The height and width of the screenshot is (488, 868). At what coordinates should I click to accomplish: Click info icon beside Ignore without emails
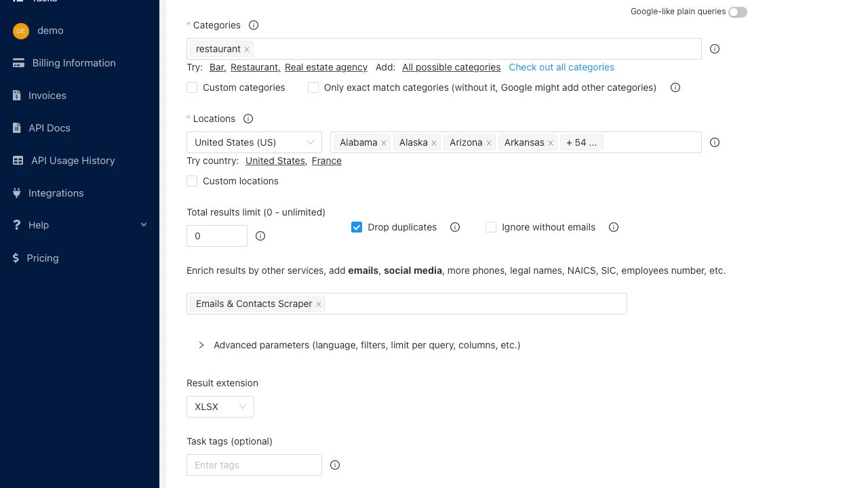614,227
